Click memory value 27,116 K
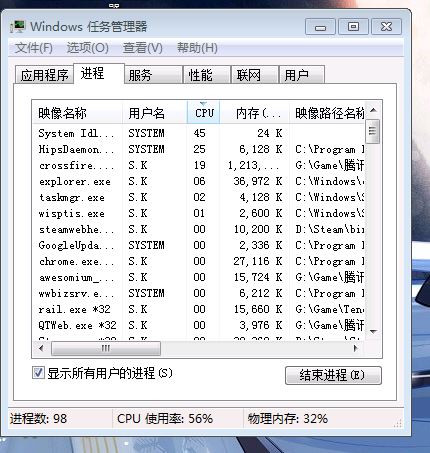The image size is (430, 453). (x=258, y=261)
